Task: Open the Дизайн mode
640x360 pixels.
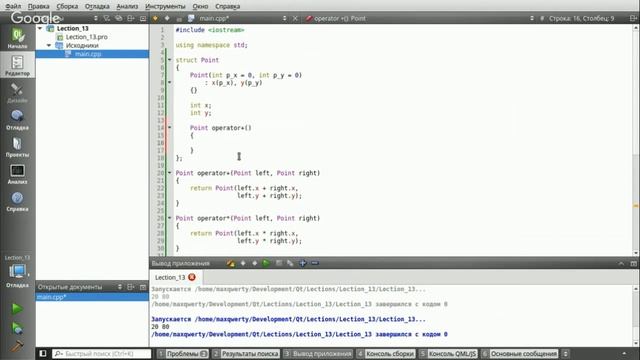Action: point(17,93)
